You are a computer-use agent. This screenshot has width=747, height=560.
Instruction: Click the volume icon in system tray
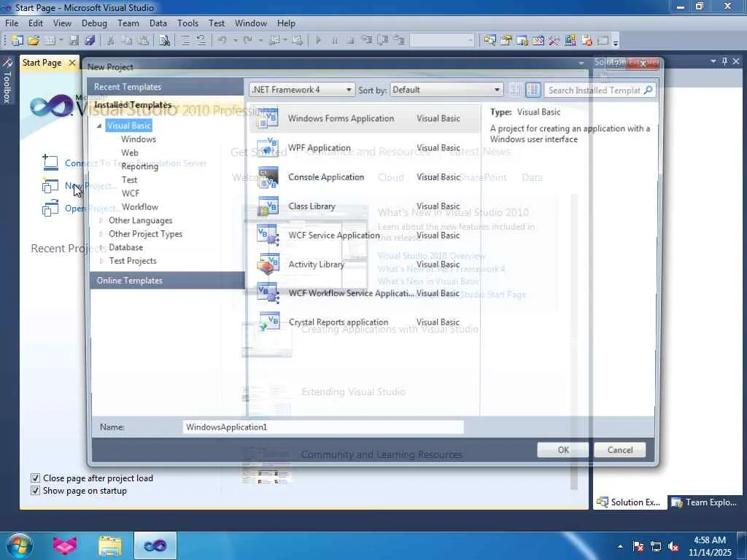pos(673,546)
